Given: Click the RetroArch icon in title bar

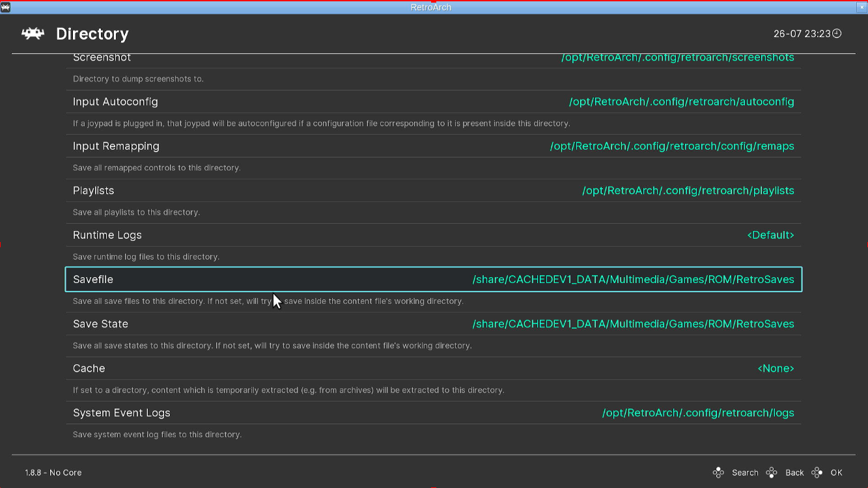Looking at the screenshot, I should click(5, 7).
